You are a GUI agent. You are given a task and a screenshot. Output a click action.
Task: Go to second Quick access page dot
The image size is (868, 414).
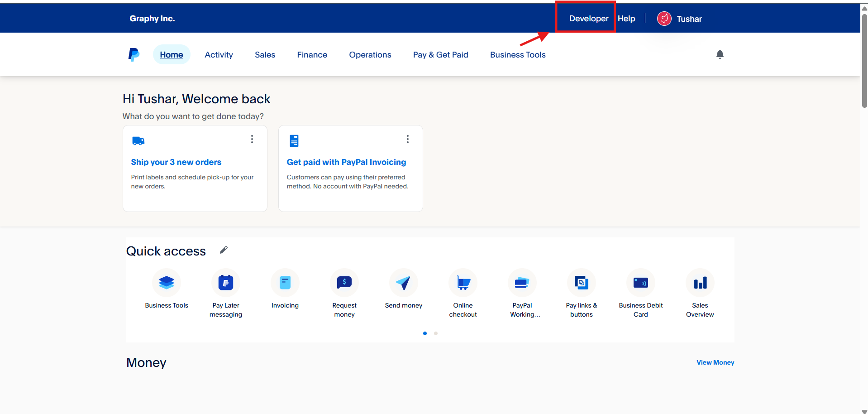click(x=436, y=333)
